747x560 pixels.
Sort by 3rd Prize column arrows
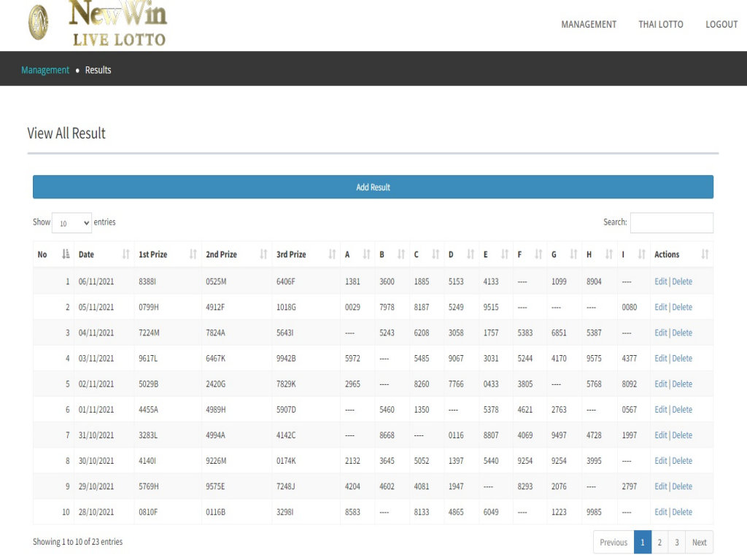pyautogui.click(x=333, y=254)
